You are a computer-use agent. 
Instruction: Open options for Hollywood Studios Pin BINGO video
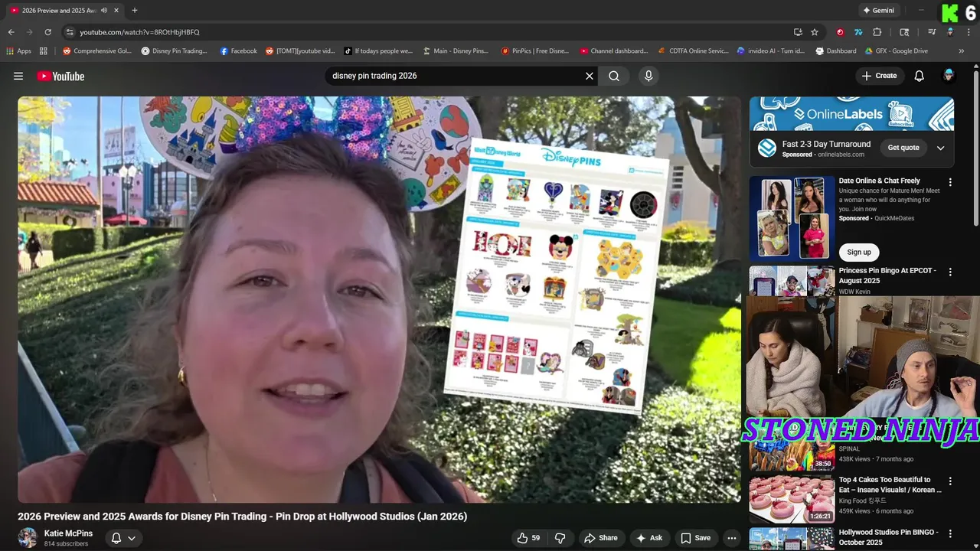pos(950,533)
